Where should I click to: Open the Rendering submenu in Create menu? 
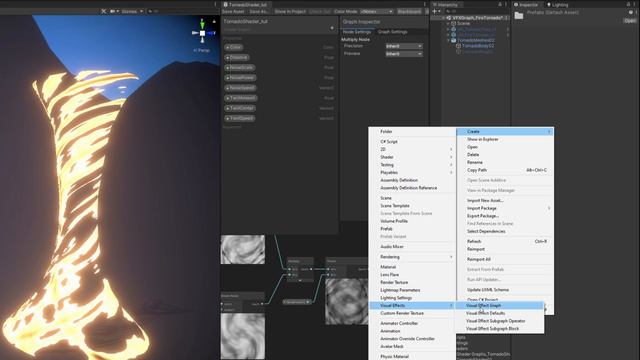pos(412,257)
